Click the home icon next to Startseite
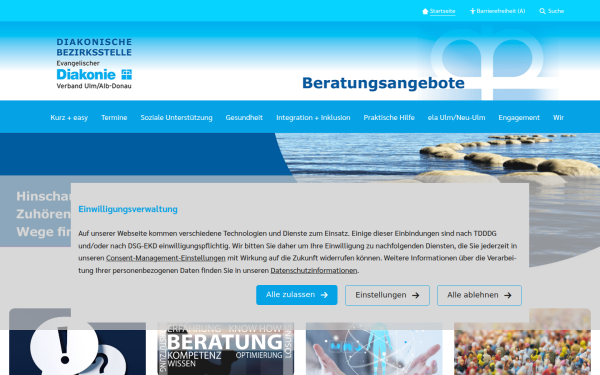The height and width of the screenshot is (375, 600). tap(425, 11)
